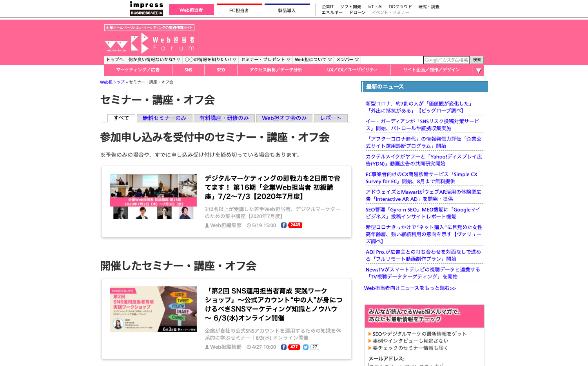Open the ドローン header link
The height and width of the screenshot is (366, 588).
358,13
